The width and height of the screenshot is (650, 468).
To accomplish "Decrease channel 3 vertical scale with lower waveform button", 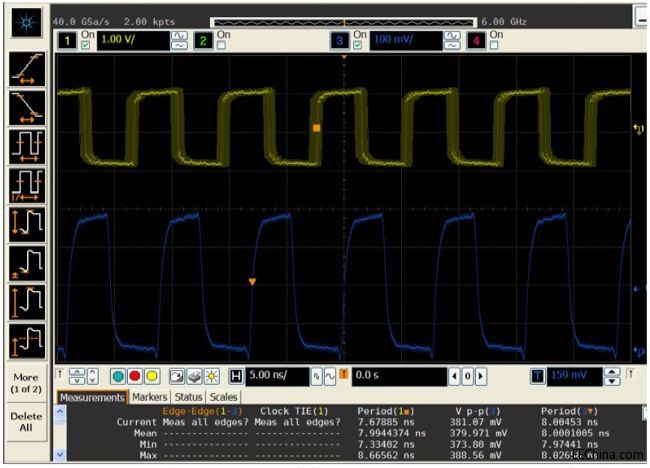I will pos(452,46).
